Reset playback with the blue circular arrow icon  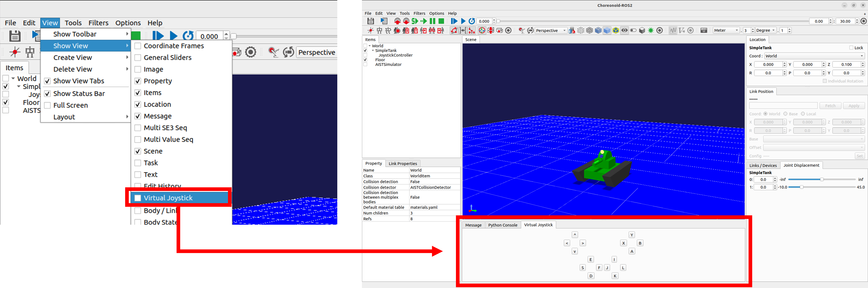coord(472,21)
